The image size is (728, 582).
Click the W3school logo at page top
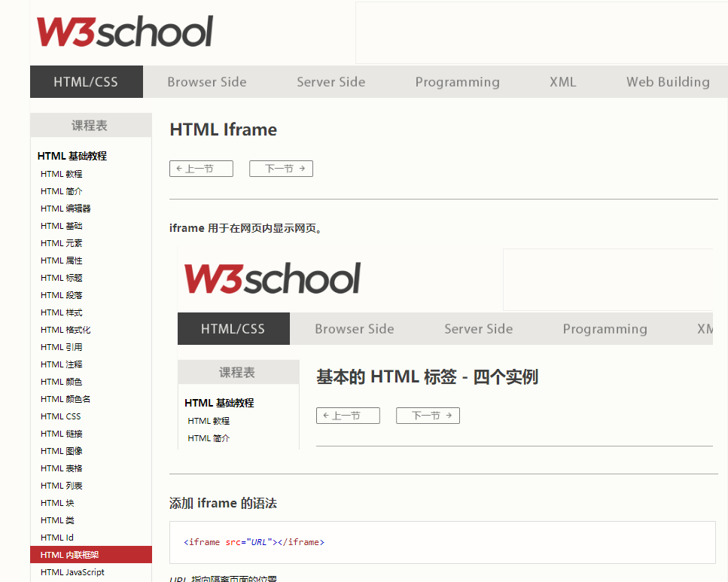tap(124, 32)
